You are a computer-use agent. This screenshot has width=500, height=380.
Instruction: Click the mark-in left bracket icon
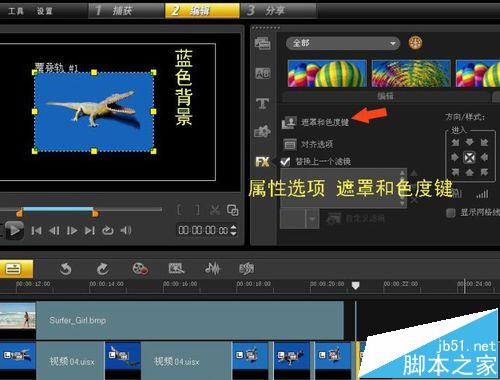point(179,210)
